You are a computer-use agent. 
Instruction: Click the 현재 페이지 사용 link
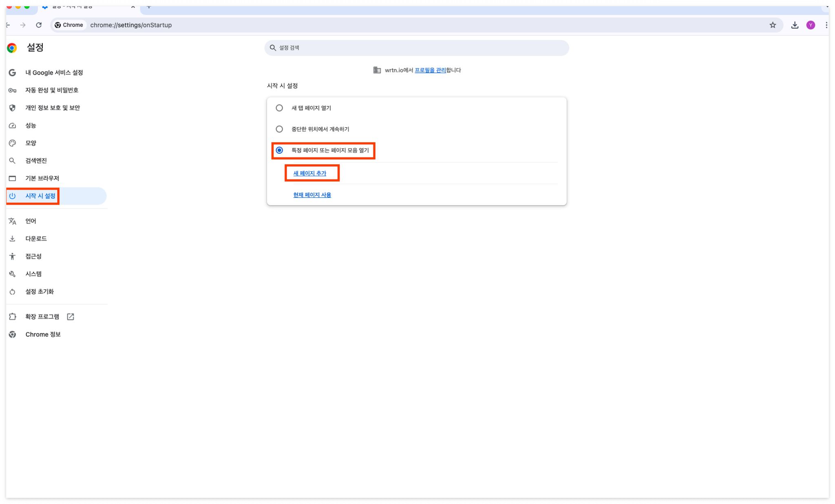312,195
